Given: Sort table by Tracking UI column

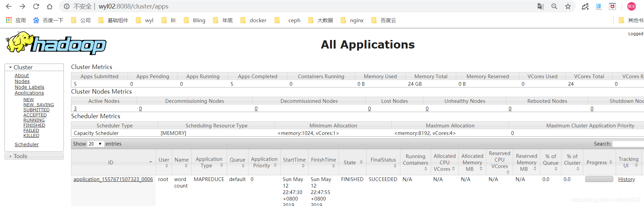Looking at the screenshot, I should [x=628, y=162].
